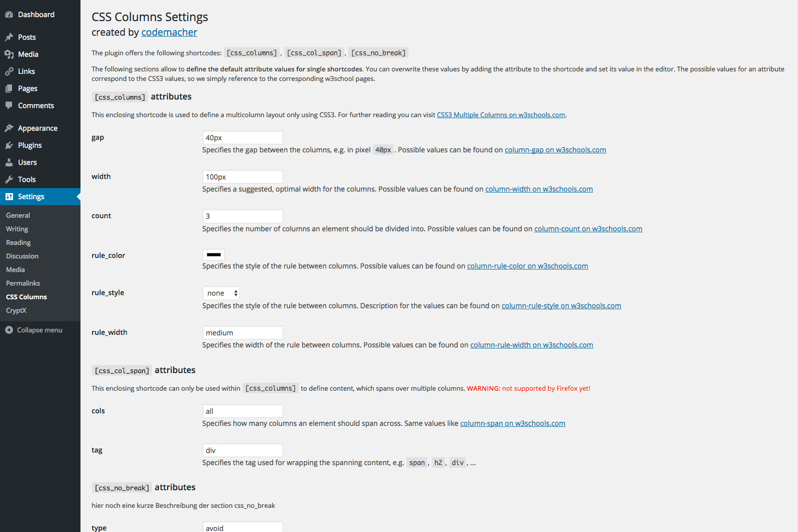Click the Collapse menu label
The width and height of the screenshot is (798, 532).
40,330
